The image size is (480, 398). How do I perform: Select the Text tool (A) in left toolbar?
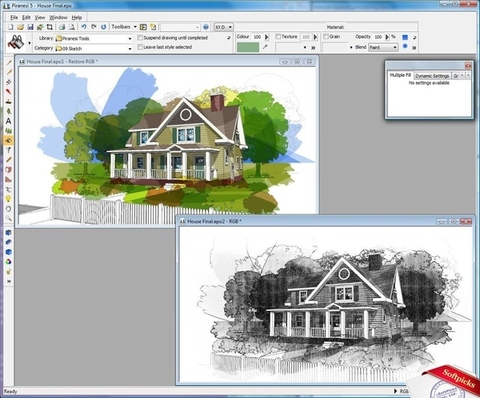tap(9, 121)
